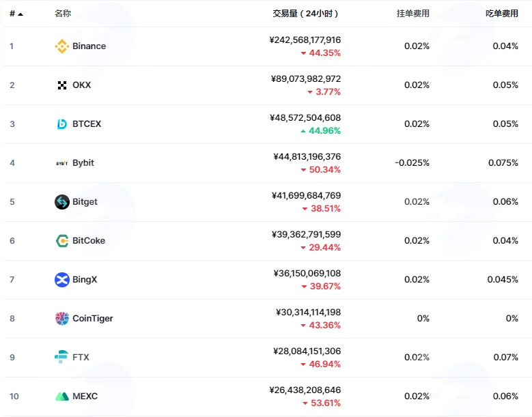The height and width of the screenshot is (417, 532).
Task: Click the FTX logo icon
Action: [x=61, y=357]
